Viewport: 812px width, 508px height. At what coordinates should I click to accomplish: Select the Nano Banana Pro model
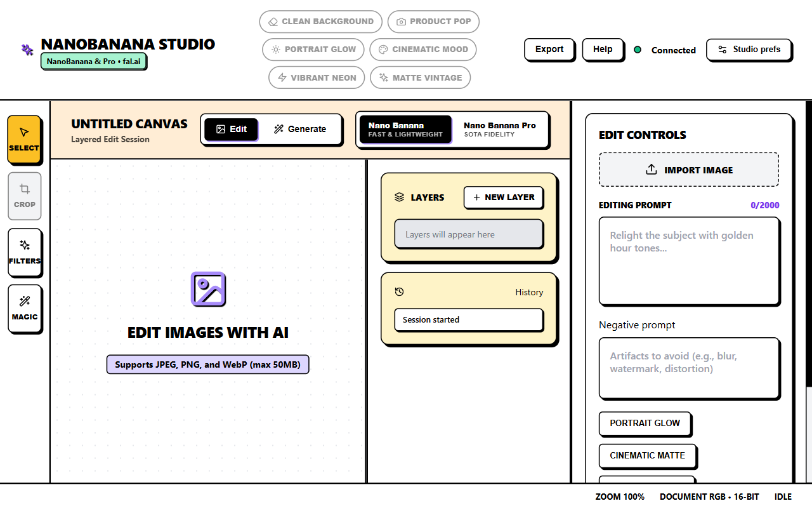pos(500,130)
